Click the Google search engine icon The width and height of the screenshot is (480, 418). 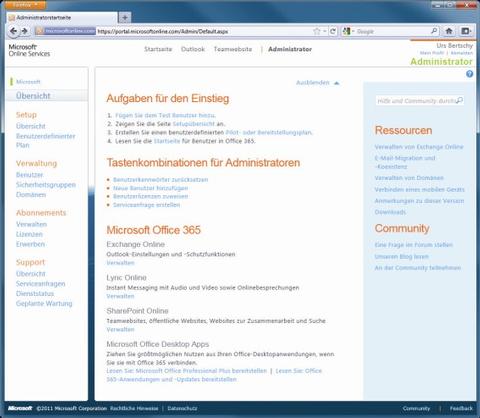point(346,31)
